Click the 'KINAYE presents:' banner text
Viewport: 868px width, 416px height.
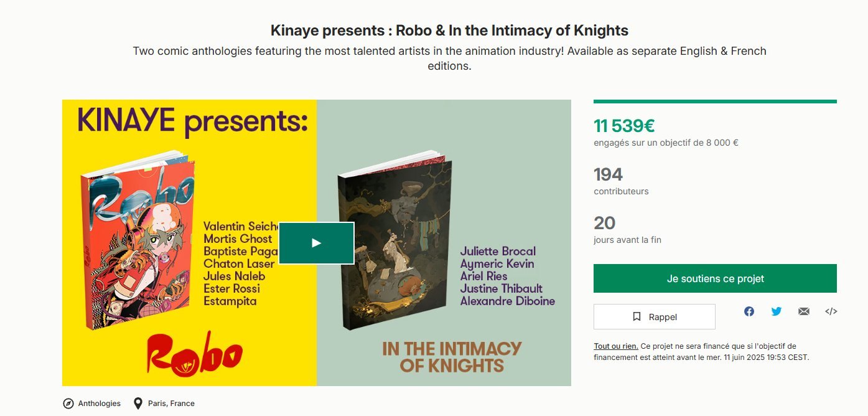pyautogui.click(x=193, y=121)
